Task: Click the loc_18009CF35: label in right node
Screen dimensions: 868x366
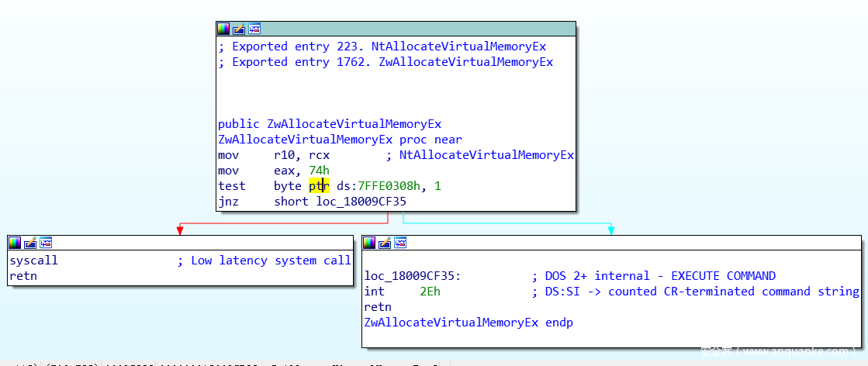Action: coord(413,276)
